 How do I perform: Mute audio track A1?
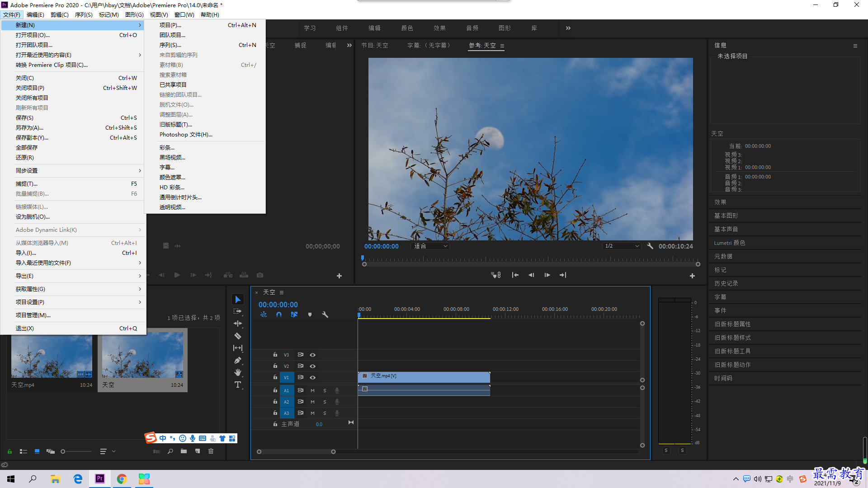(x=312, y=390)
